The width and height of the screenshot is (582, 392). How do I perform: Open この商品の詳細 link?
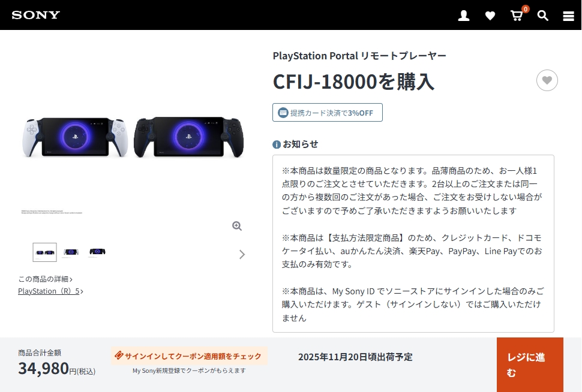coord(45,279)
